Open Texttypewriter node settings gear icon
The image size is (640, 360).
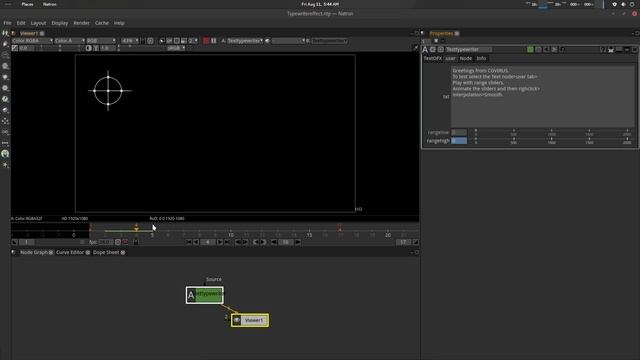(433, 49)
